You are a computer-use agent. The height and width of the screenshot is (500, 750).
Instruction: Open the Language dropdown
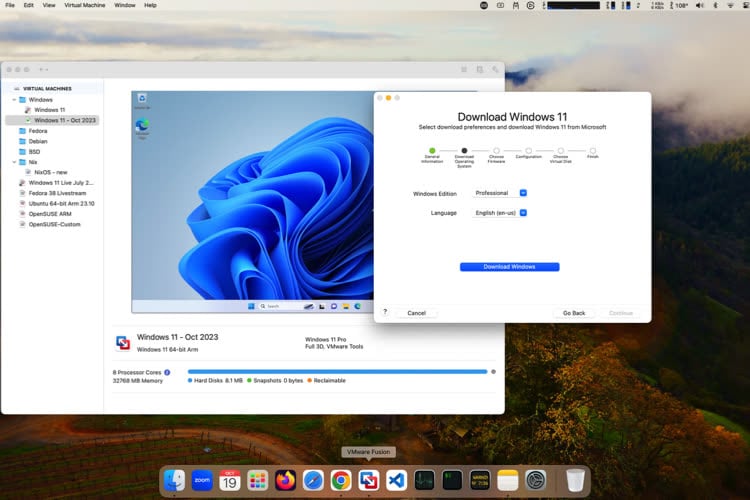click(x=500, y=213)
